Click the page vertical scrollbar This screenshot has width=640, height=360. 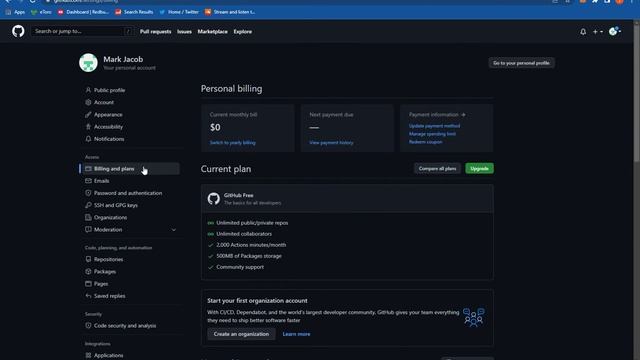click(x=636, y=94)
